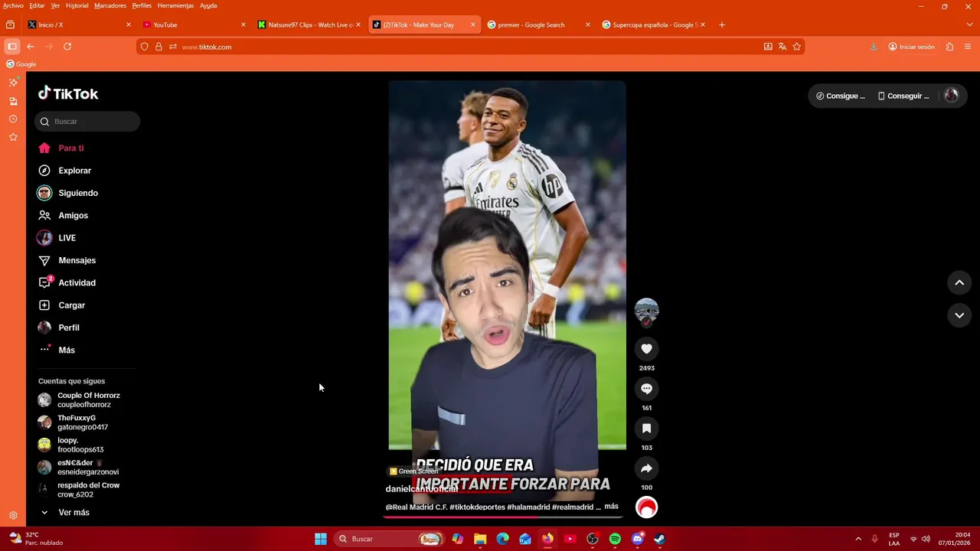
Task: Open danielcantuoficial username link
Action: pyautogui.click(x=421, y=489)
